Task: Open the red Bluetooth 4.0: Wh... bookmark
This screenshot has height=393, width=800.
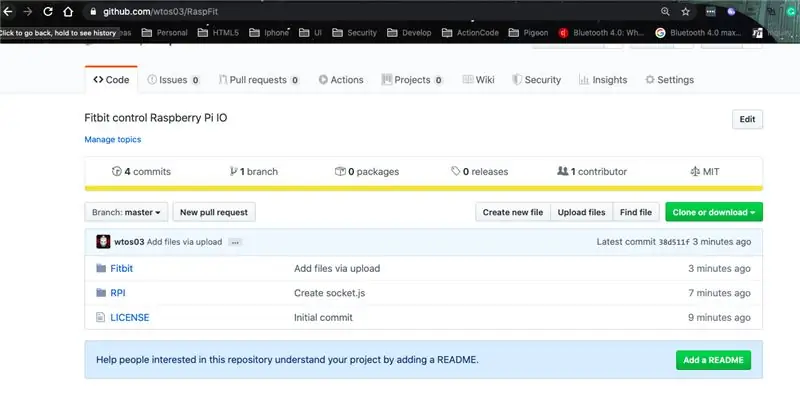Action: coord(601,33)
